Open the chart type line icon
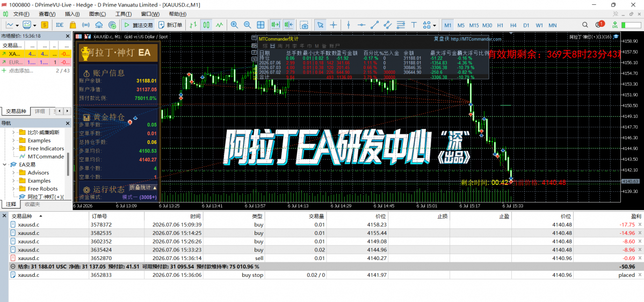The width and height of the screenshot is (644, 302). tap(10, 25)
